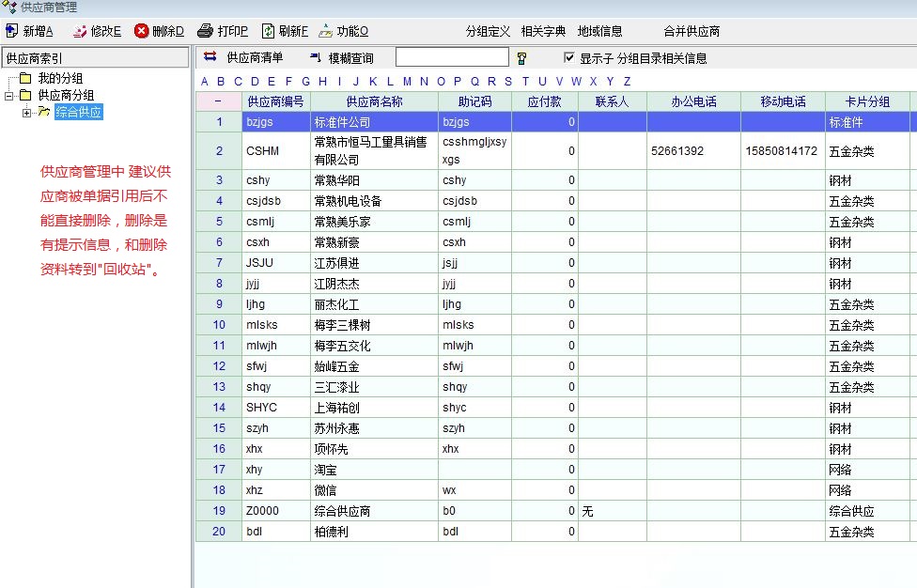The image size is (917, 588).
Task: Select the 供应商清单 list view icon
Action: (x=210, y=57)
